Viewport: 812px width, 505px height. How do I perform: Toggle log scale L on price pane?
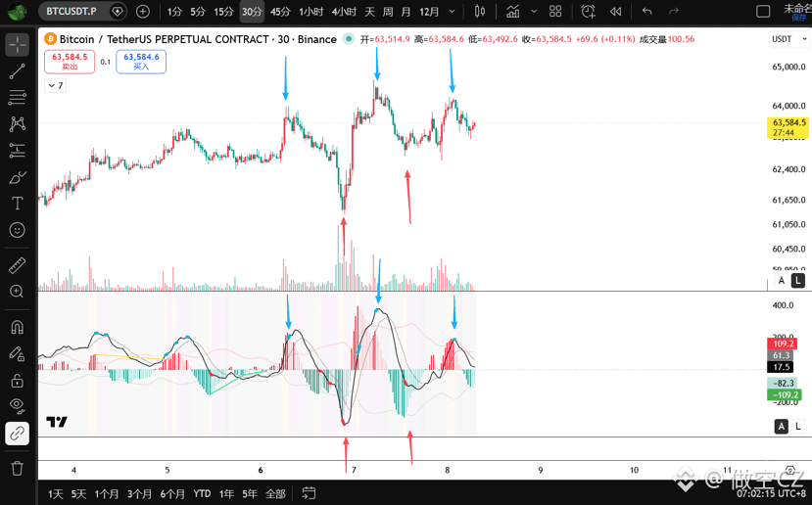pos(798,281)
